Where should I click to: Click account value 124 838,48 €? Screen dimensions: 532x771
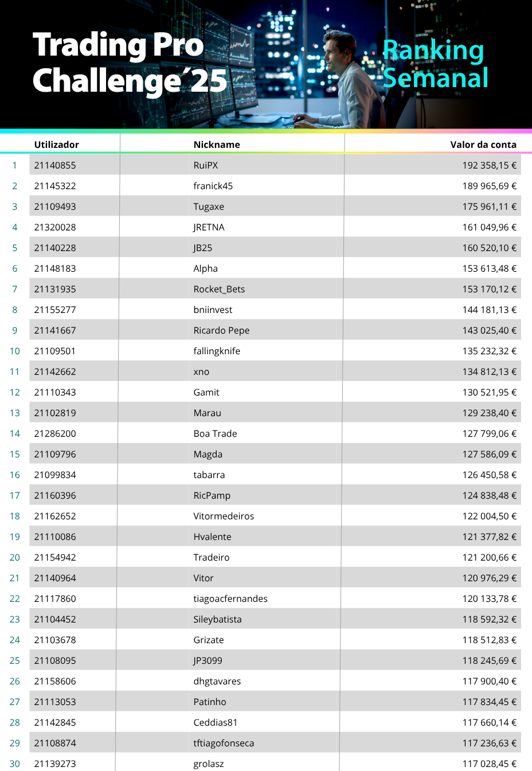489,495
